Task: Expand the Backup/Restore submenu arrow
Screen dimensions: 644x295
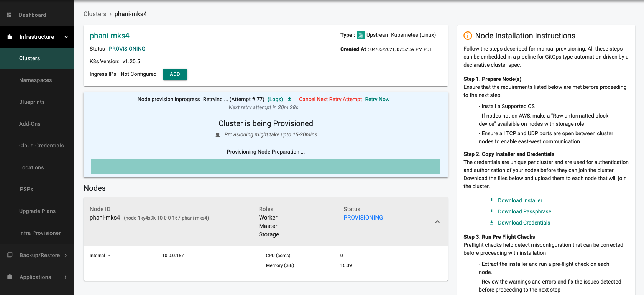Action: [x=66, y=255]
